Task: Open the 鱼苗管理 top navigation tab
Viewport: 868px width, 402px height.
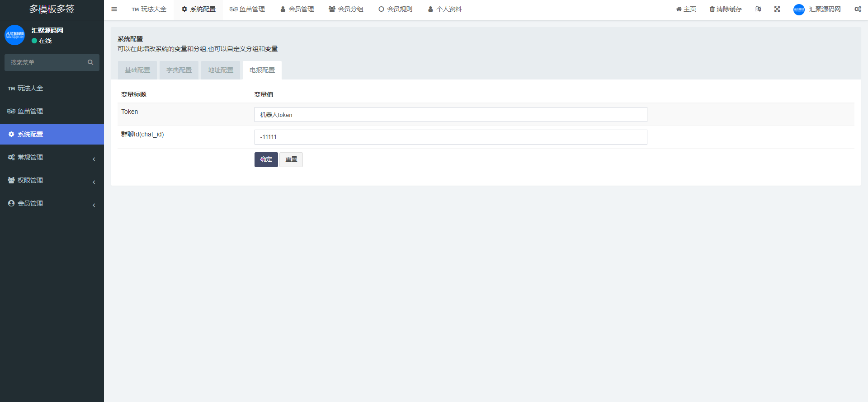Action: tap(247, 9)
